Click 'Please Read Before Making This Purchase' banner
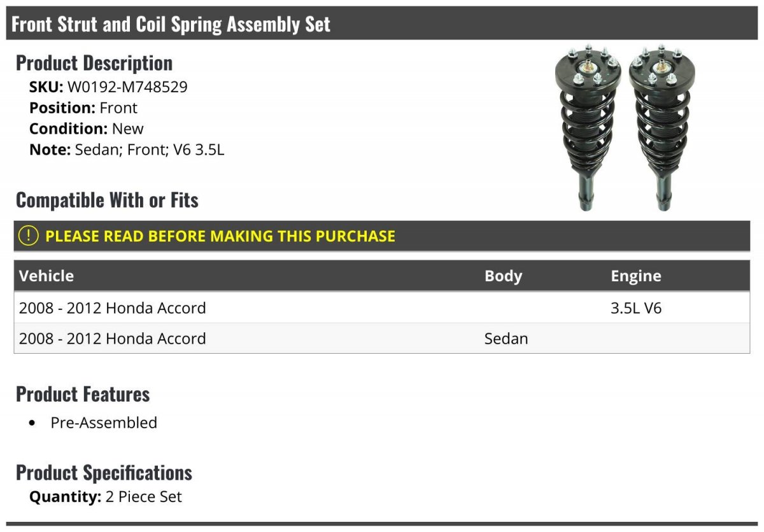Viewport: 764px width, 532px height. [x=382, y=236]
